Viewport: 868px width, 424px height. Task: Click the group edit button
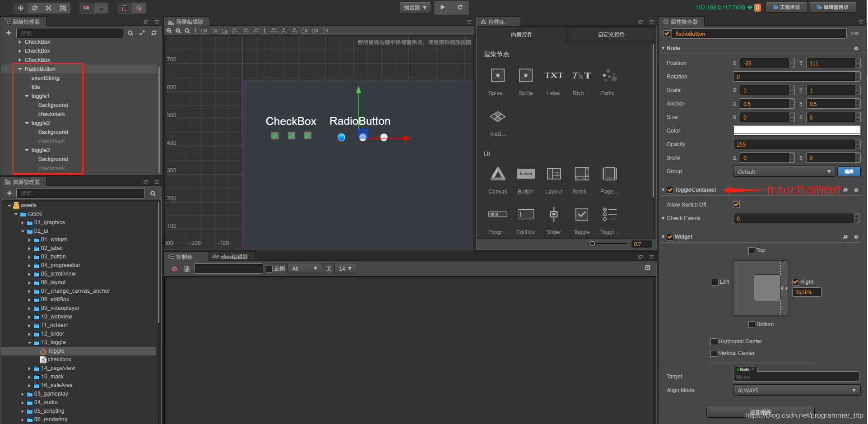849,171
